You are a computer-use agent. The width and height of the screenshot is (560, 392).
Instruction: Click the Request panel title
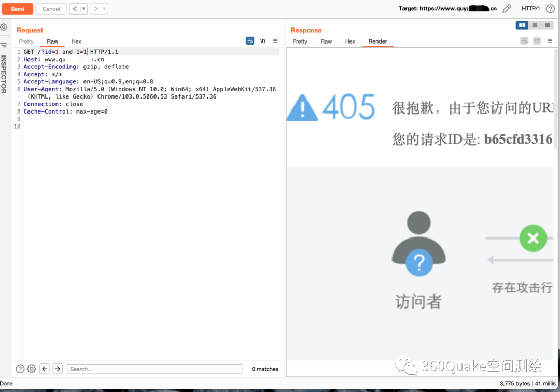point(30,31)
